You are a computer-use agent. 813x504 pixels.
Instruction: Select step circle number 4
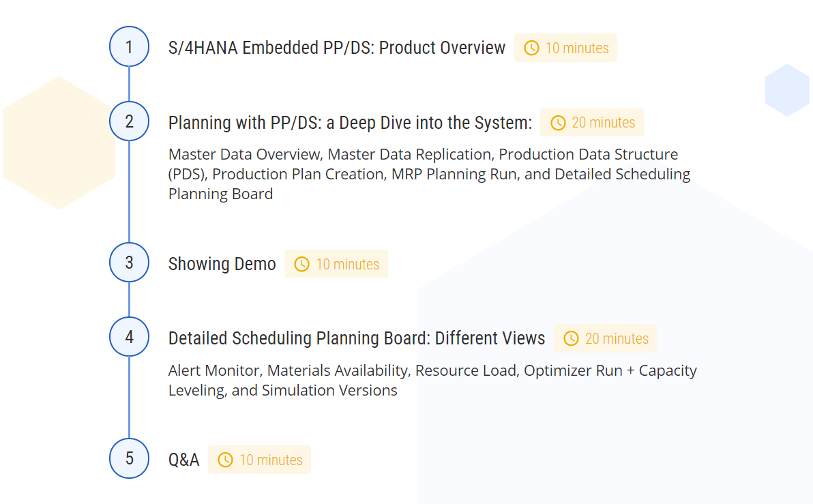tap(129, 337)
